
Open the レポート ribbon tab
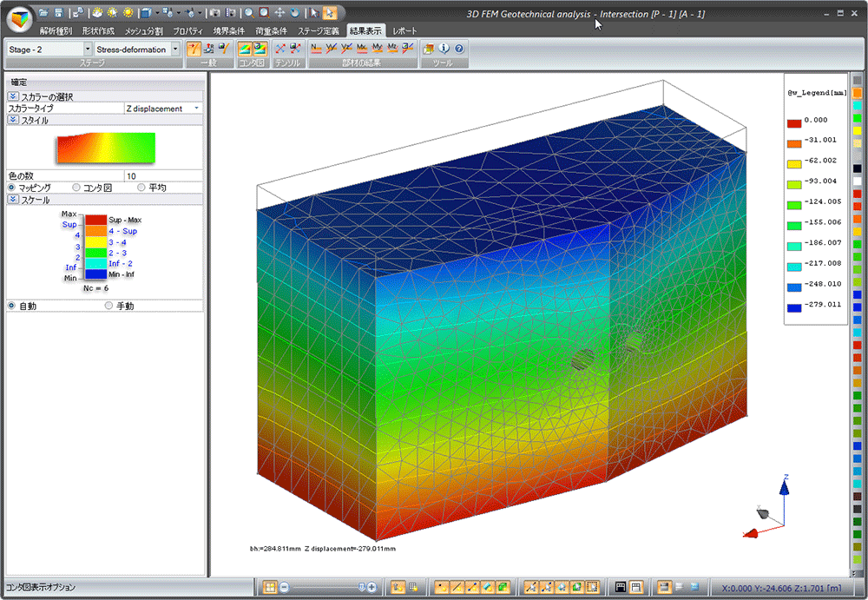(404, 30)
